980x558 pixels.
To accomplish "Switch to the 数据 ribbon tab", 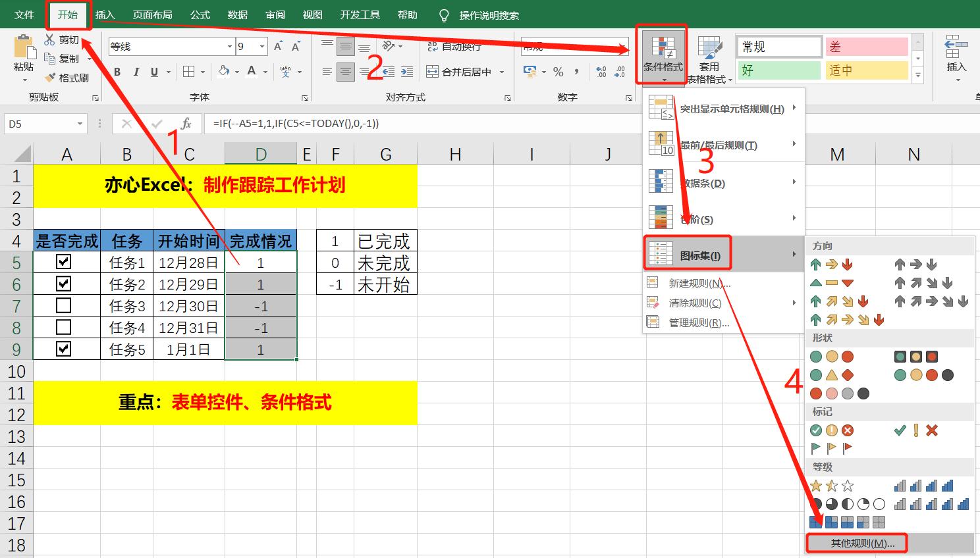I will tap(237, 14).
